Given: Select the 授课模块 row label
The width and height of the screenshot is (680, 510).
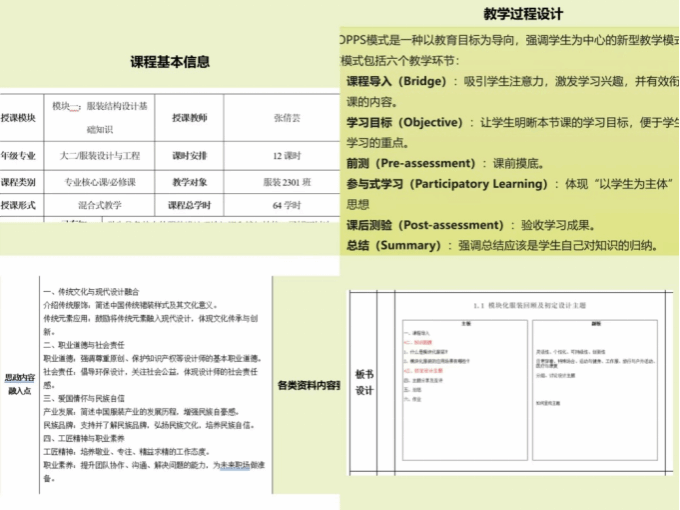Looking at the screenshot, I should pos(18,118).
